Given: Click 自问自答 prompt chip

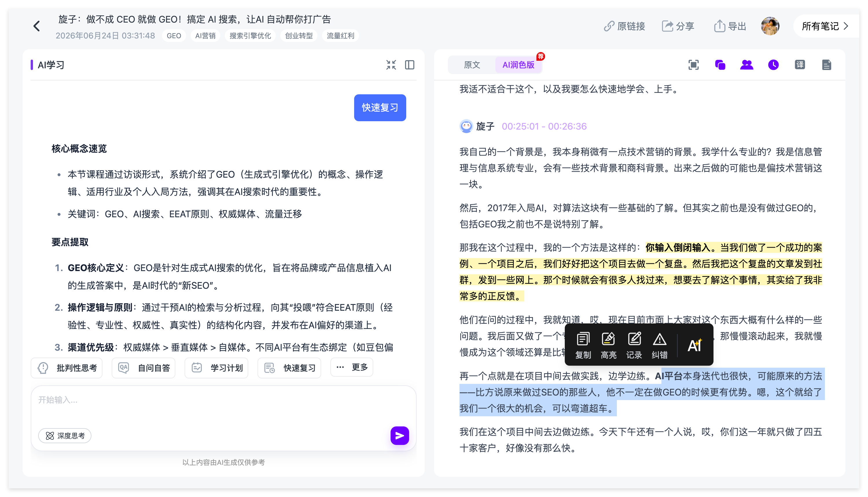Looking at the screenshot, I should (143, 368).
